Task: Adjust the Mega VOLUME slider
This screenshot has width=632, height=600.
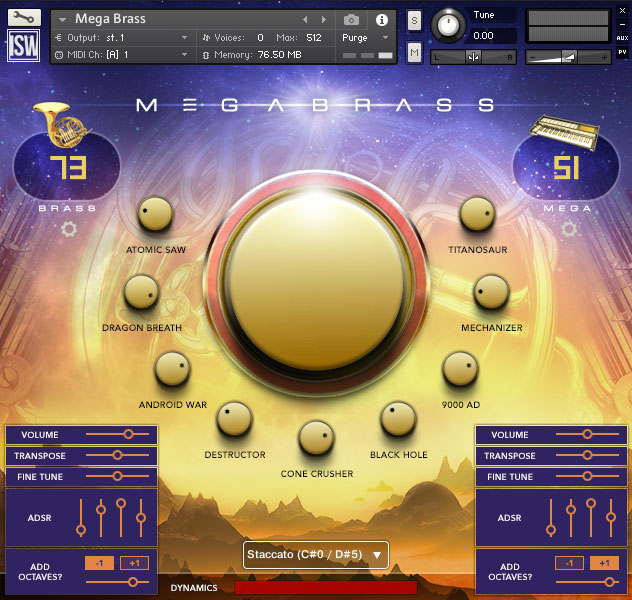Action: (587, 434)
